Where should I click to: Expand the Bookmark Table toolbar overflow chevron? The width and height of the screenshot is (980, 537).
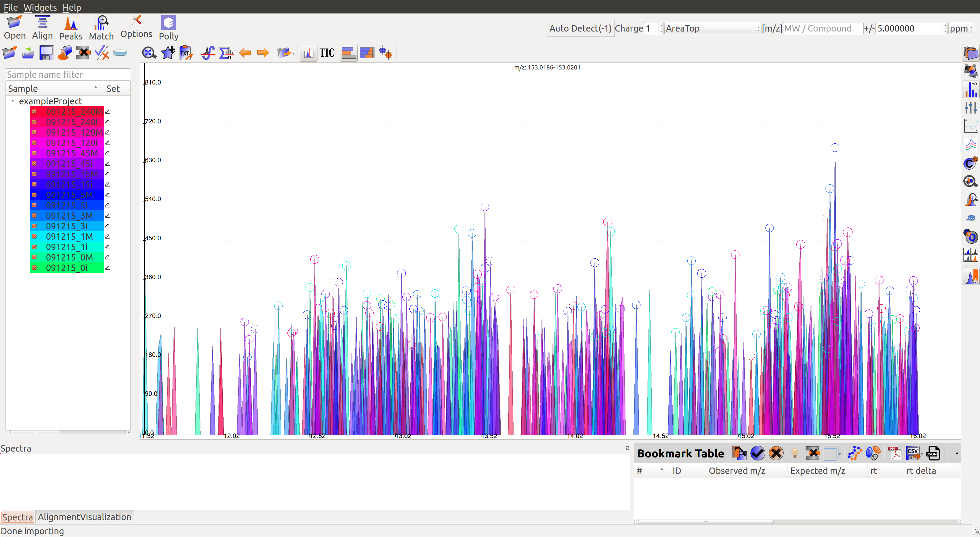pos(957,453)
